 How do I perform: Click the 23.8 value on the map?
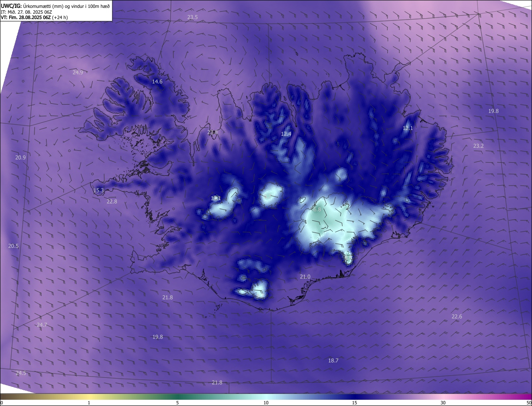212,132
